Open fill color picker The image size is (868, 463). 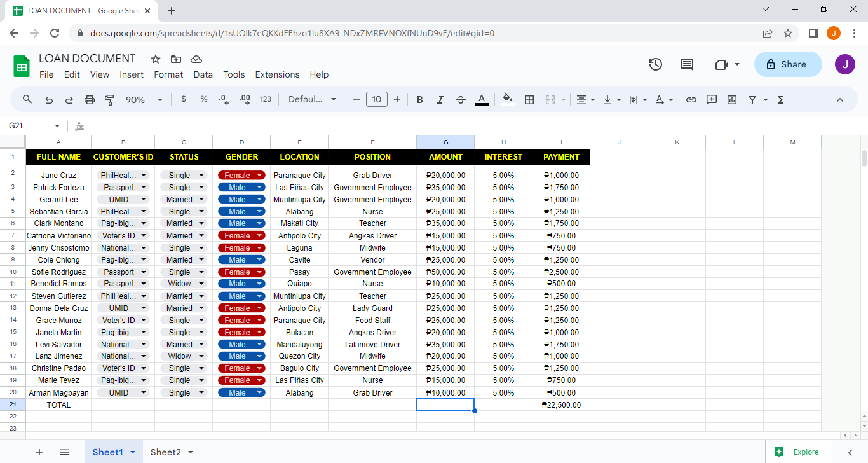[x=507, y=99]
